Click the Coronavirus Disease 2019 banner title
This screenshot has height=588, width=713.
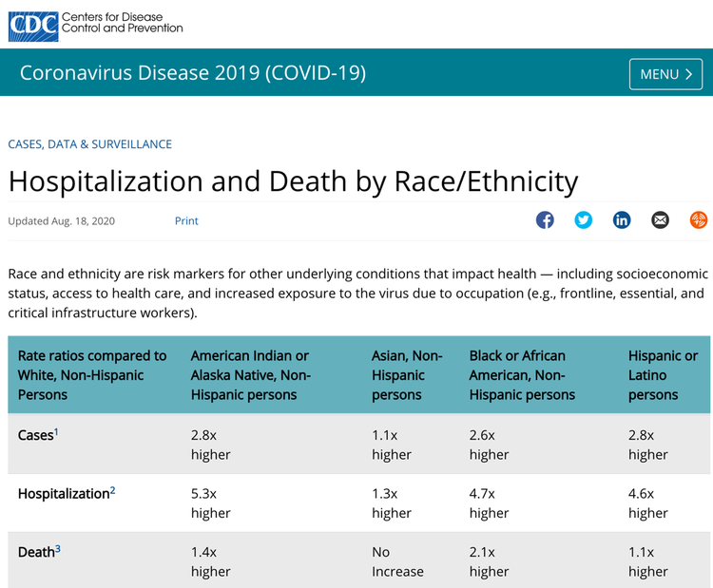tap(193, 73)
